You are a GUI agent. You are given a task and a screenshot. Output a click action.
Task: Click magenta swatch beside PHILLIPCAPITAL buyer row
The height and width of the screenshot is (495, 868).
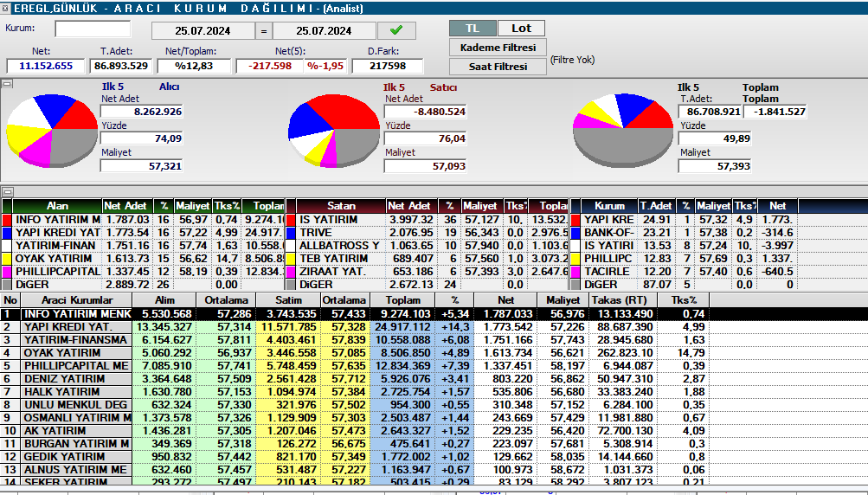click(x=7, y=272)
